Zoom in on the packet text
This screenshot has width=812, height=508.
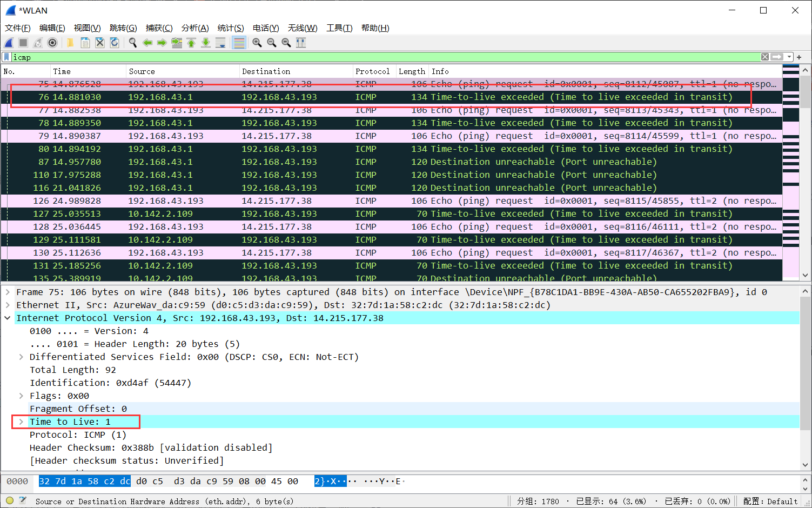[x=257, y=43]
